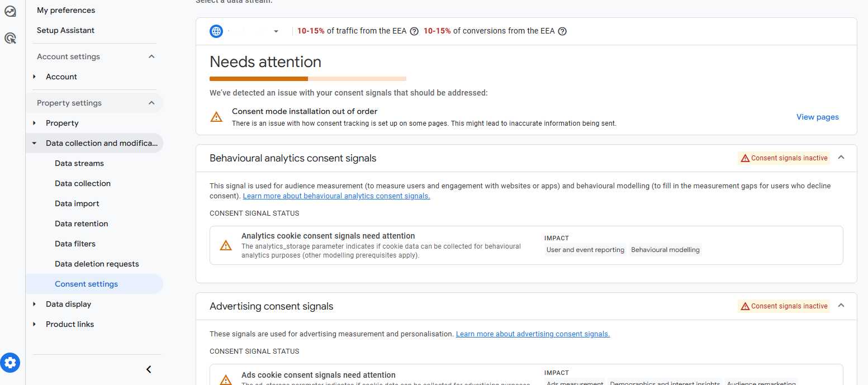Click Consent signals inactive badge in Advertising panel

click(784, 306)
